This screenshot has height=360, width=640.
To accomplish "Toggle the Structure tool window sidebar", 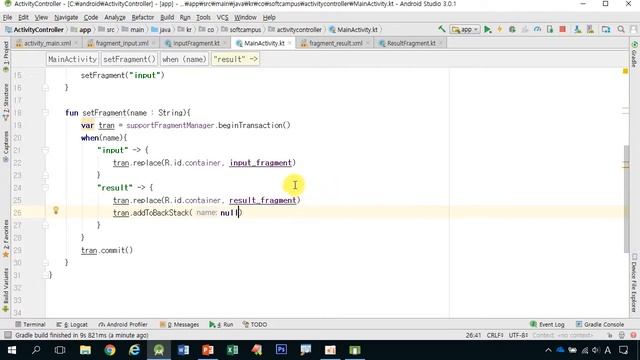I will click(x=5, y=102).
